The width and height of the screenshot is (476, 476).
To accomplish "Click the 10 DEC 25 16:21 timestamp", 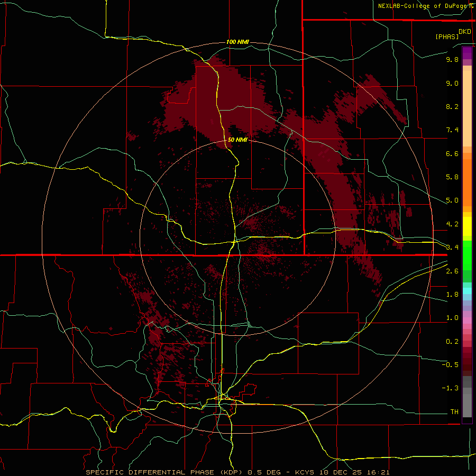I will 354,472.
